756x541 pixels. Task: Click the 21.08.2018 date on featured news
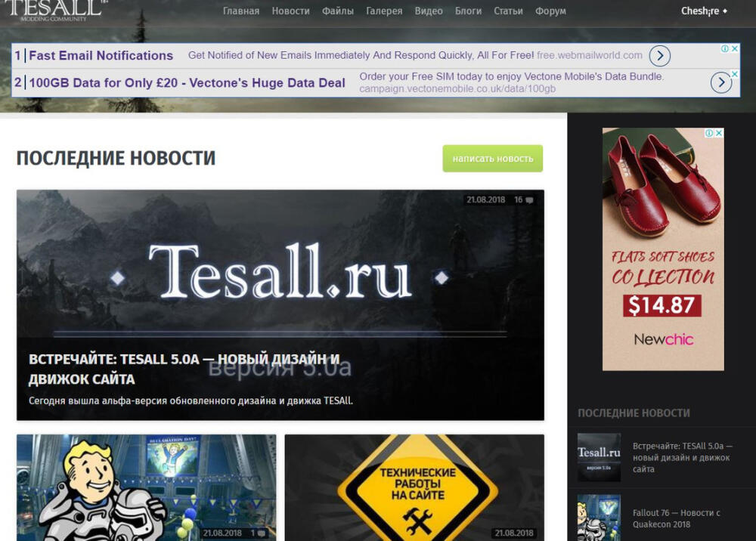coord(485,199)
